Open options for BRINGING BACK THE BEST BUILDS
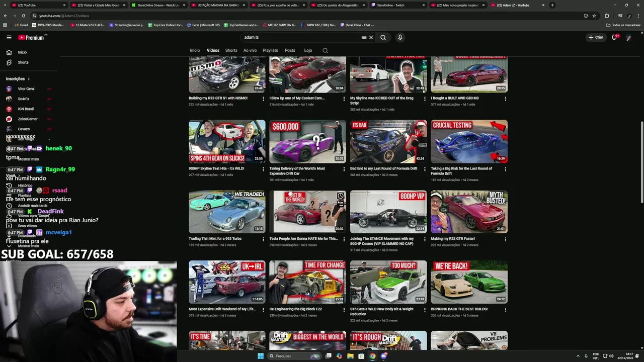Viewport: 644px width, 362px height. (506, 310)
